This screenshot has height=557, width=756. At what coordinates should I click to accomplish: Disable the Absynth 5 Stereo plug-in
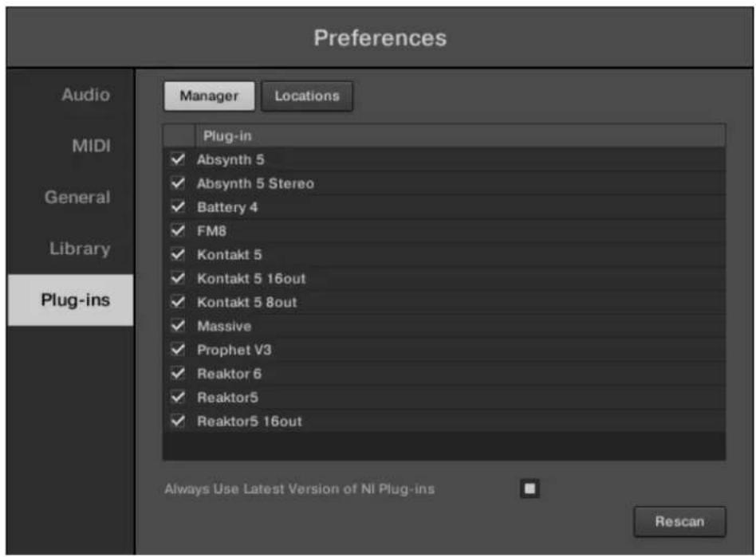point(178,184)
